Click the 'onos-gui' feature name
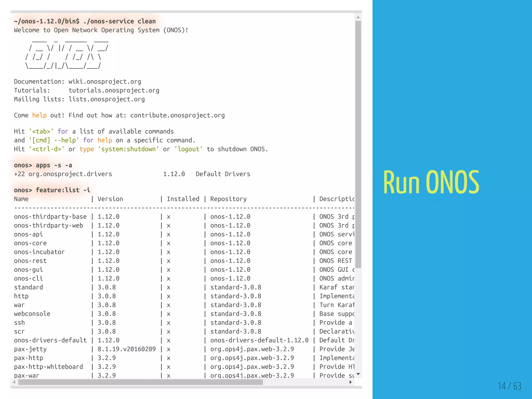The image size is (532, 399). [x=29, y=270]
